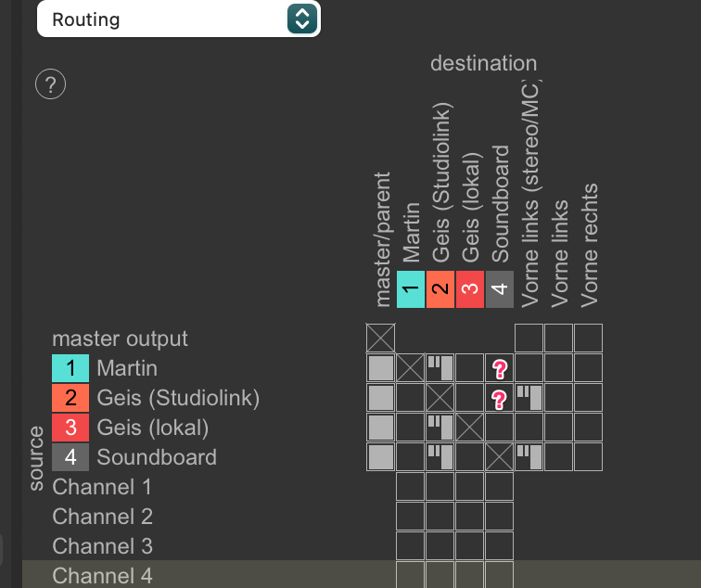The image size is (701, 588).
Task: Enable master output to Vorne links routing
Action: pyautogui.click(x=559, y=339)
